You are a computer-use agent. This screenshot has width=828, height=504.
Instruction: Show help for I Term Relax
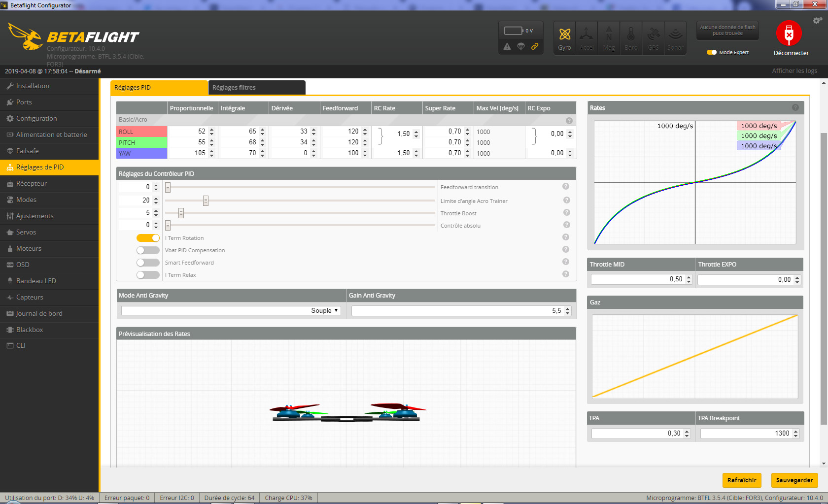566,274
